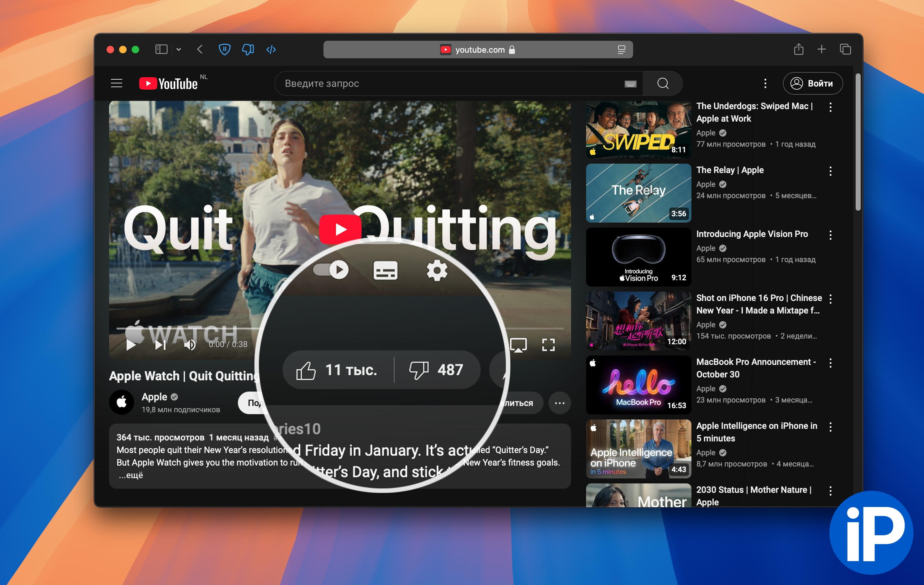Open the YouTube hamburger guide menu

(x=116, y=83)
